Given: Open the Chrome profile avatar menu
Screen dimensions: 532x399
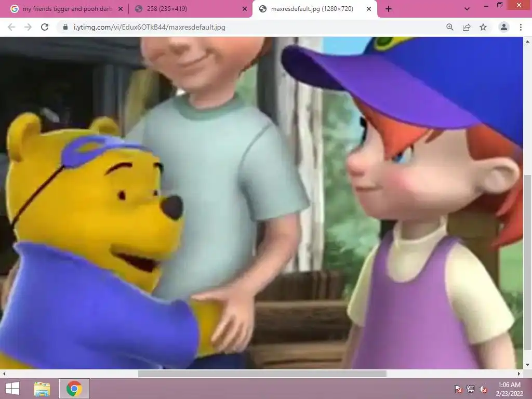Looking at the screenshot, I should pyautogui.click(x=504, y=27).
